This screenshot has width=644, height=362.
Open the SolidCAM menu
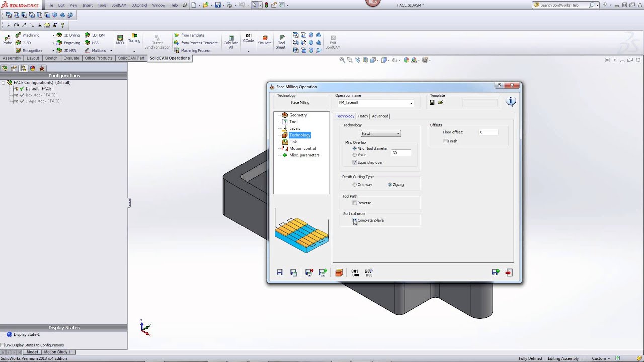[119, 5]
